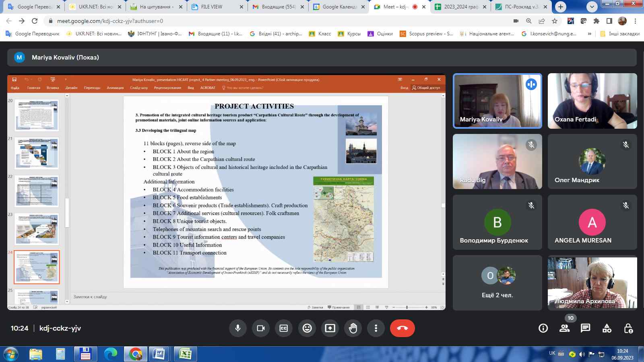Show the participants list
Viewport: 644px width, 362px height.
pos(564,328)
